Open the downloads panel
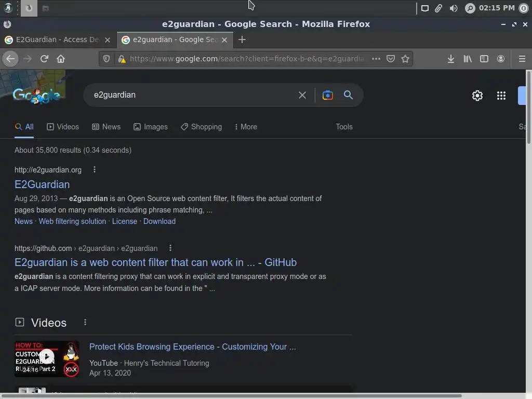 click(450, 59)
